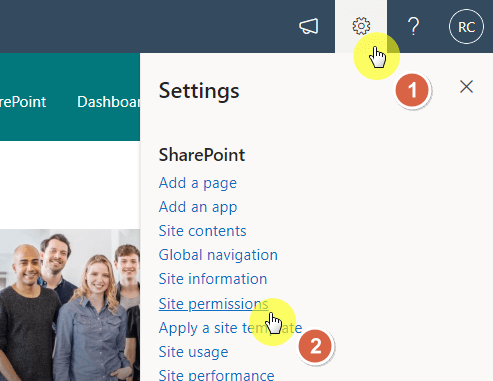This screenshot has height=381, width=493.
Task: Open Global navigation settings
Action: [x=218, y=255]
